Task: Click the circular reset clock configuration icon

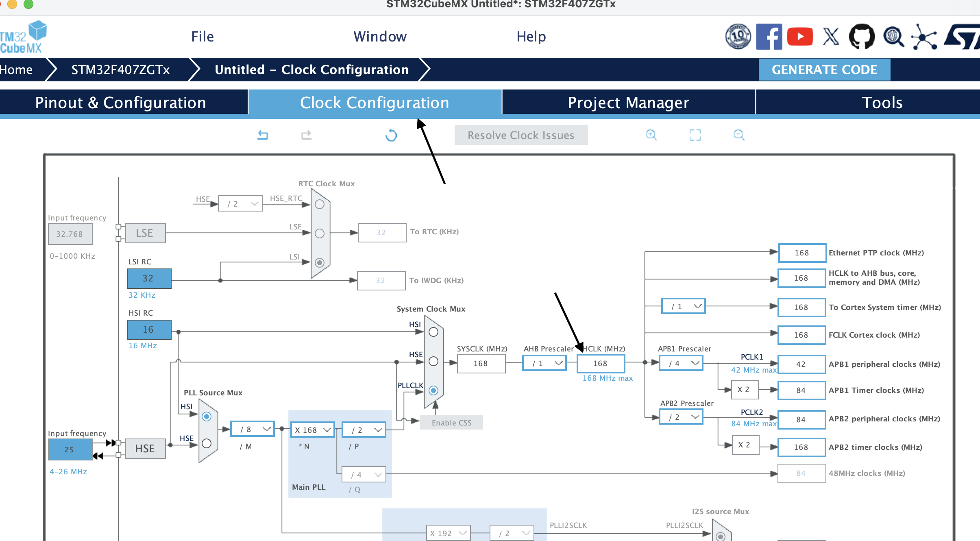Action: pos(391,135)
